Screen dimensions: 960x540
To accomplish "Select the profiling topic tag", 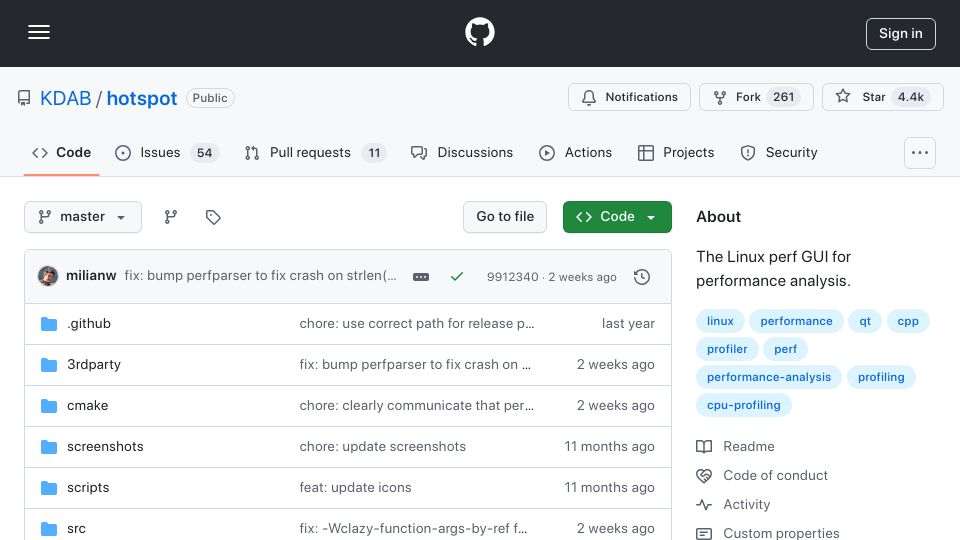I will [880, 377].
